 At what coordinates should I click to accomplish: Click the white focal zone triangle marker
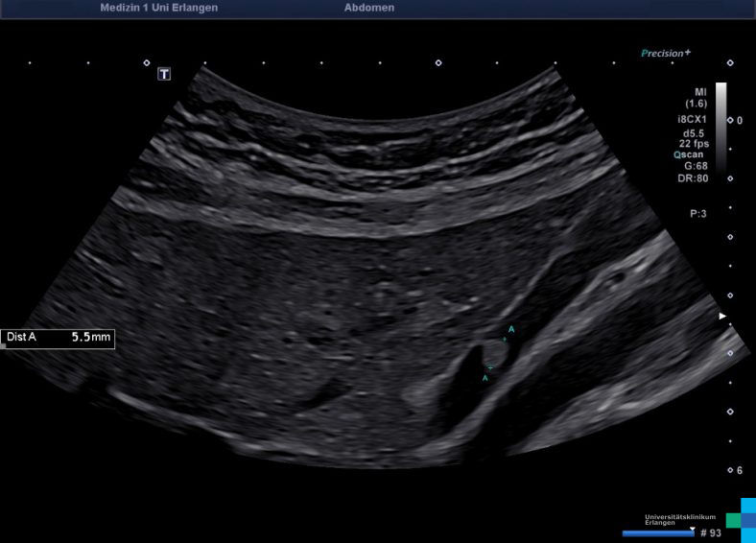click(x=723, y=316)
